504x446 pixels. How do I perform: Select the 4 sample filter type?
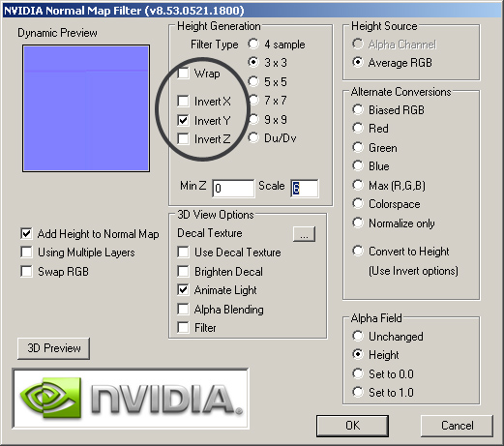point(253,44)
